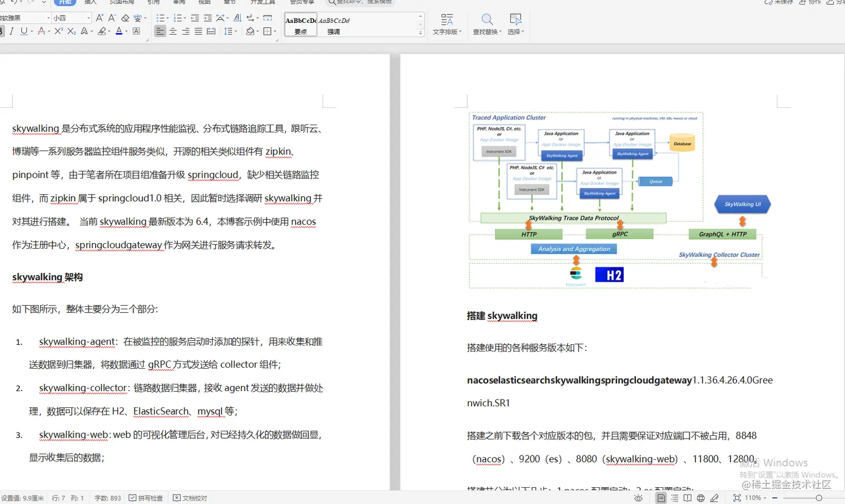The height and width of the screenshot is (504, 845).
Task: Apply distributed alignment
Action: pyautogui.click(x=211, y=31)
